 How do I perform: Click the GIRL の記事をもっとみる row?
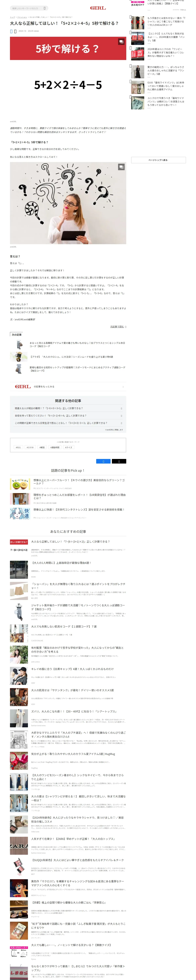(68, 386)
